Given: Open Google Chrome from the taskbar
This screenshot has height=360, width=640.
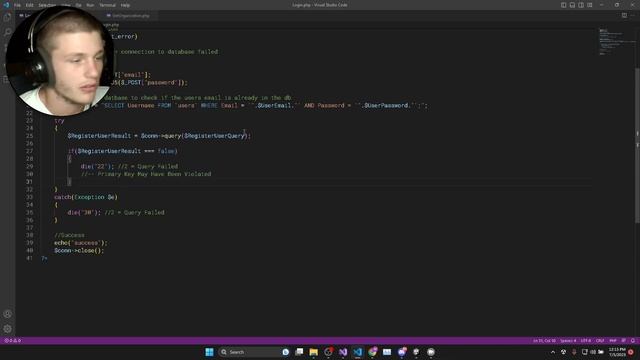Looking at the screenshot, I should click(372, 352).
